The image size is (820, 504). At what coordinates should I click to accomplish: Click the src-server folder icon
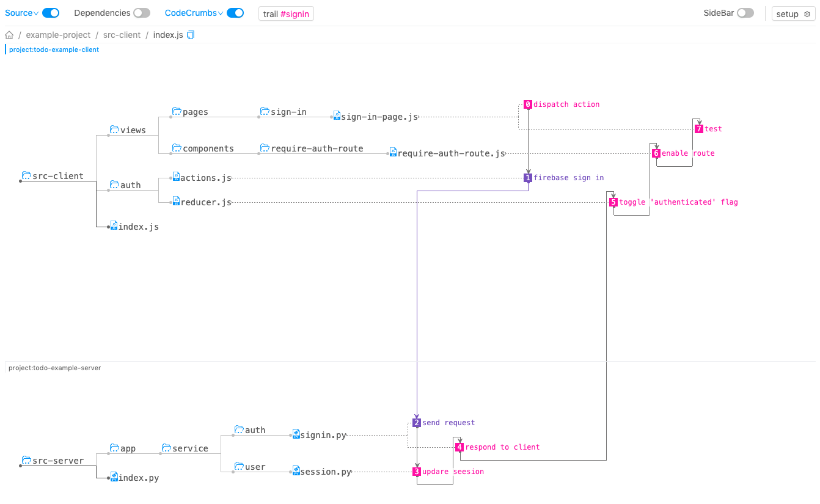pyautogui.click(x=26, y=460)
